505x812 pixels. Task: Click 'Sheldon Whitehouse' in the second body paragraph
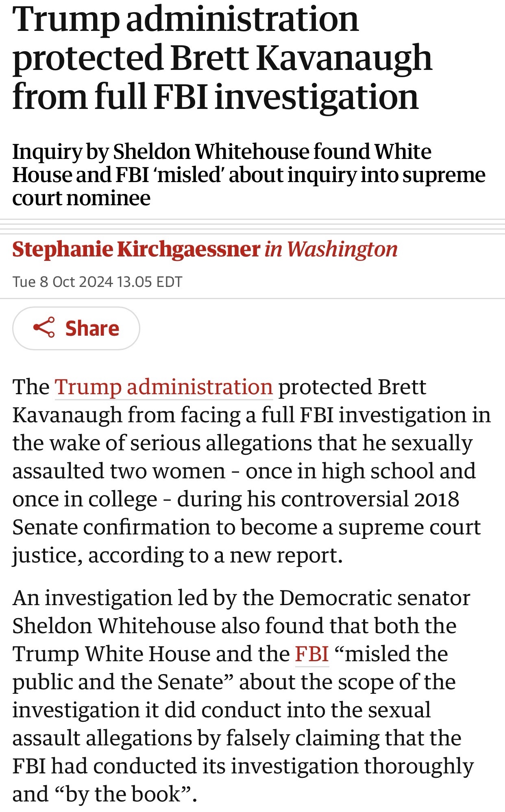(x=113, y=626)
